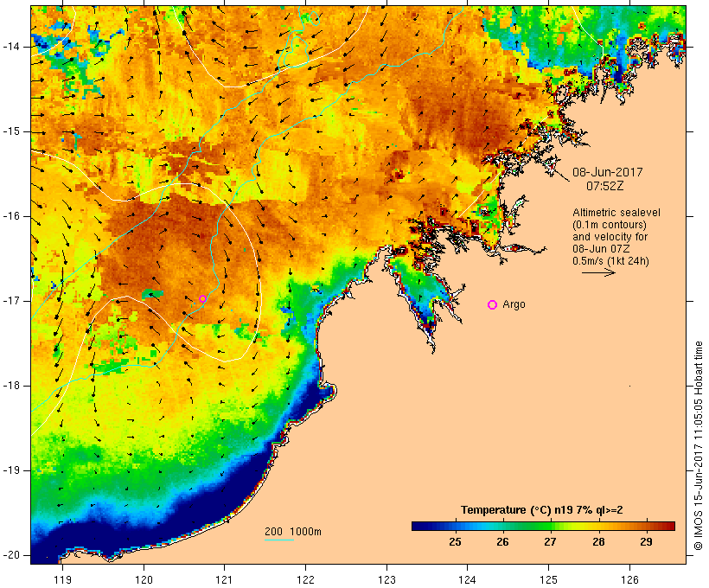This screenshot has height=588, width=709.
Task: Click the colorbar label 26
Action: (x=502, y=542)
